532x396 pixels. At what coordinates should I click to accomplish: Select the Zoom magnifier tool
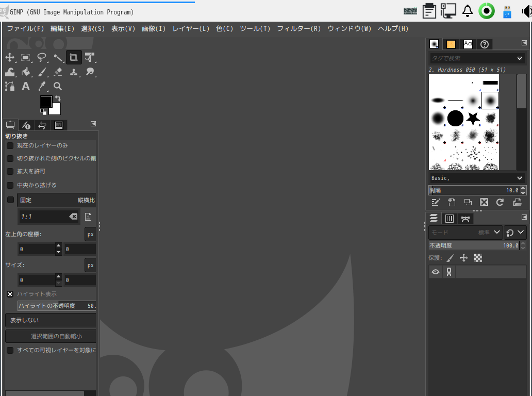(58, 86)
